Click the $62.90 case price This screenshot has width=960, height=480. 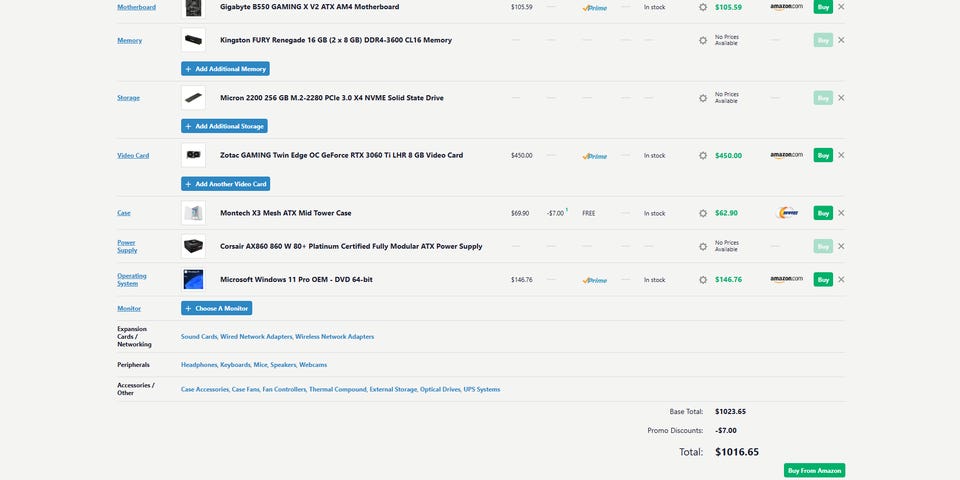click(726, 213)
